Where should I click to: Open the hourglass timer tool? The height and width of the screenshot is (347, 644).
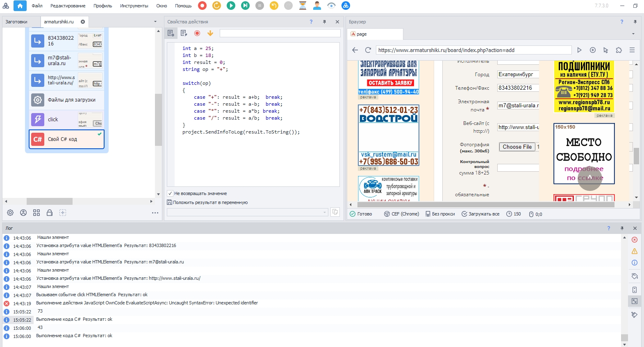tap(303, 6)
